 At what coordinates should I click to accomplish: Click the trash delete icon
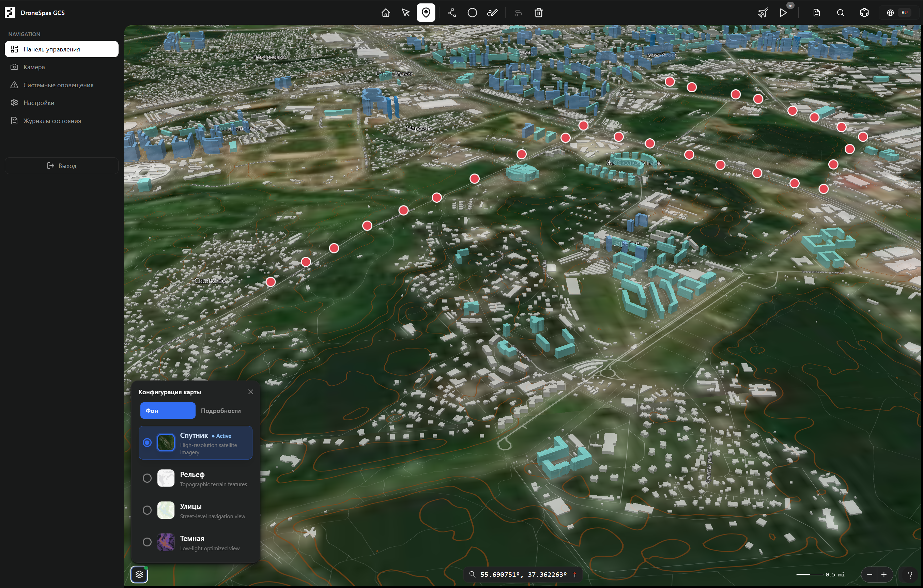coord(539,13)
